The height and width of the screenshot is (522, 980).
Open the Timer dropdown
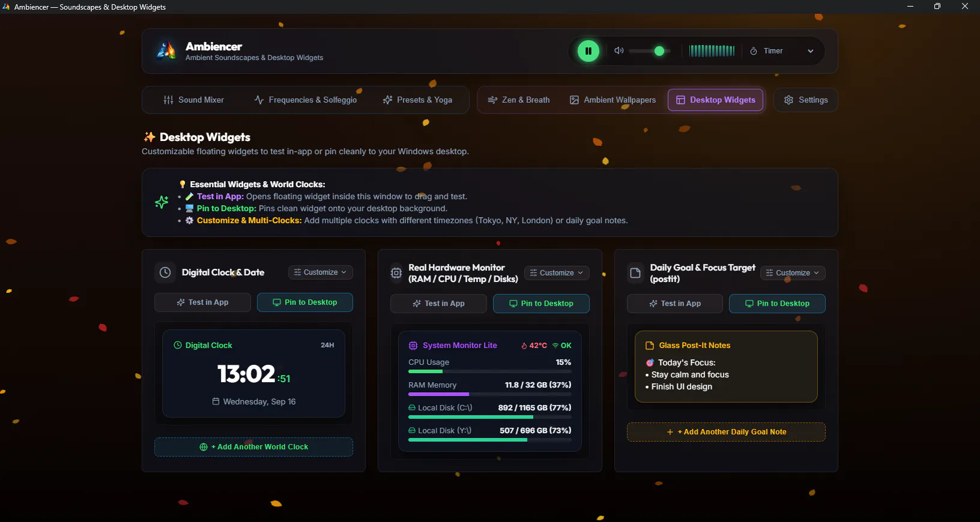click(x=782, y=51)
